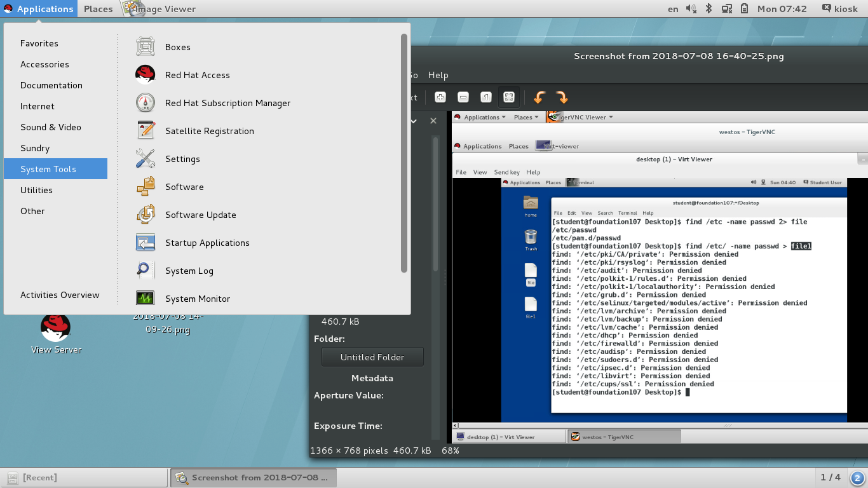Click the Bluetooth icon in top bar
The height and width of the screenshot is (488, 868).
(709, 9)
